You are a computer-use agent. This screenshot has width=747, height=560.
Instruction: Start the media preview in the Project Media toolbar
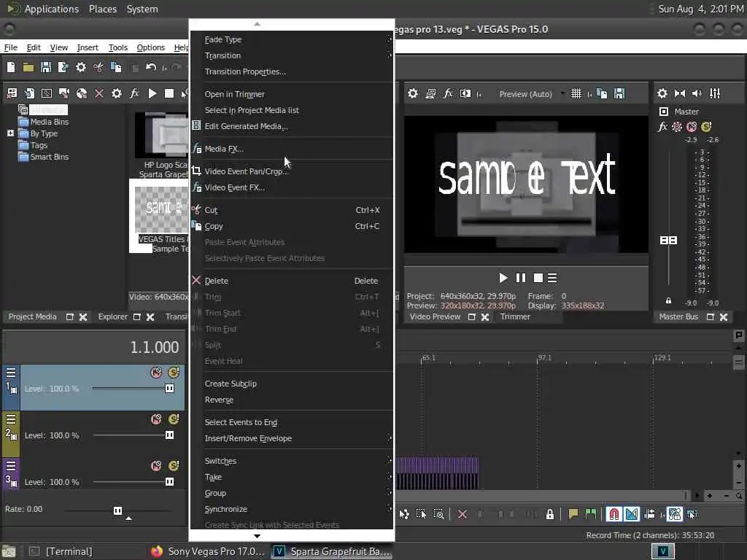[152, 93]
